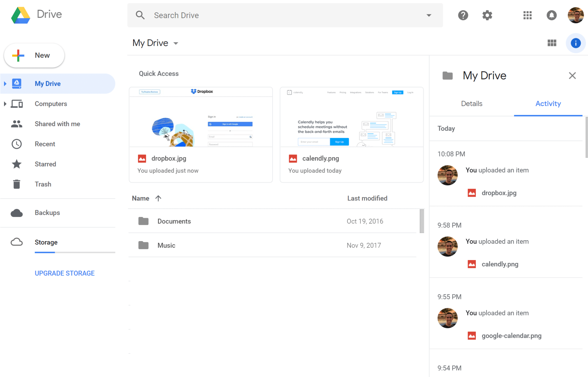
Task: Click the Google apps grid icon
Action: [x=527, y=15]
